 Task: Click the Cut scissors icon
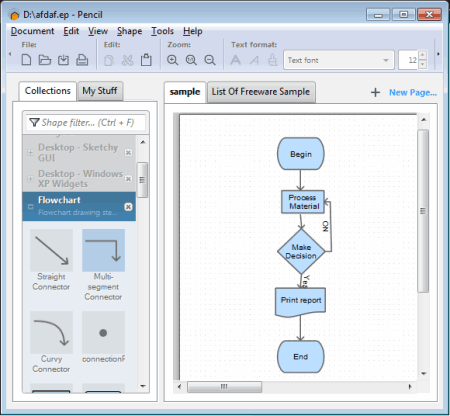tap(127, 60)
